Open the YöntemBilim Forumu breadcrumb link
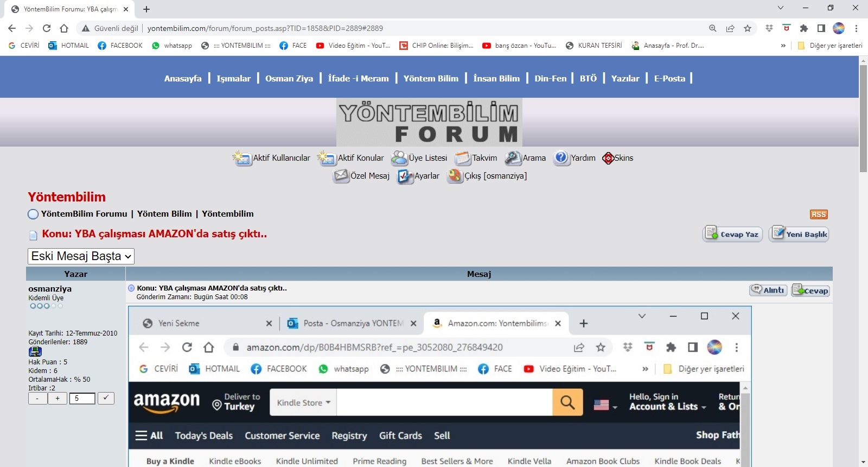This screenshot has width=868, height=467. click(84, 214)
